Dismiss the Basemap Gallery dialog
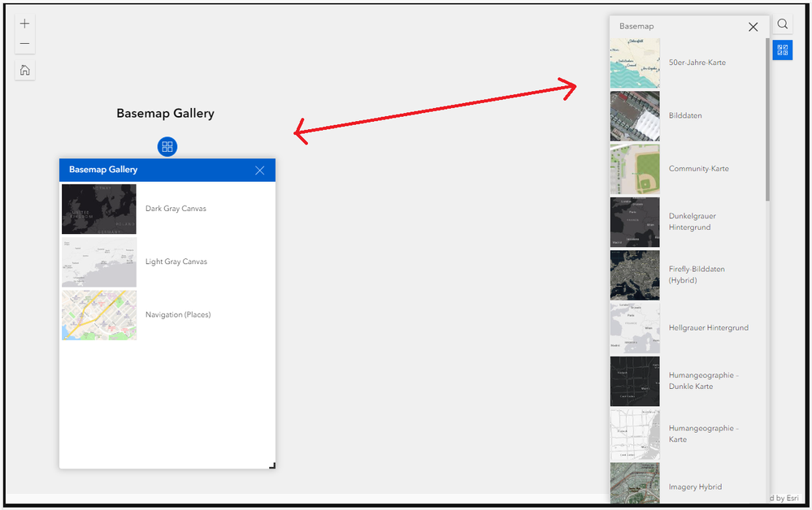The width and height of the screenshot is (812, 510). click(x=259, y=171)
